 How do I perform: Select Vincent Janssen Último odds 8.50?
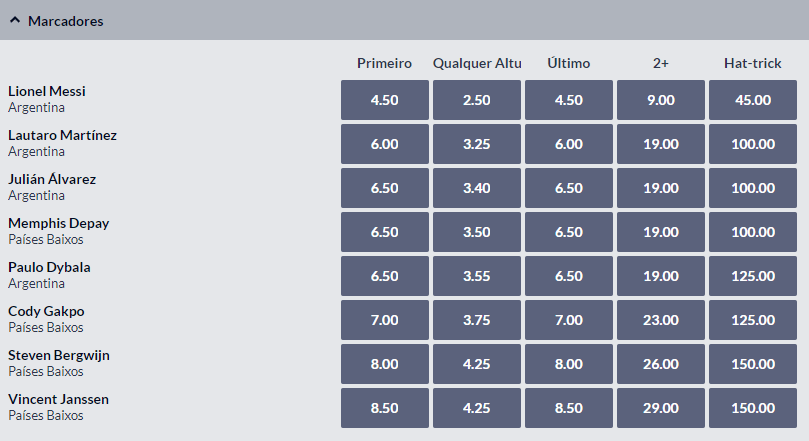pos(569,408)
